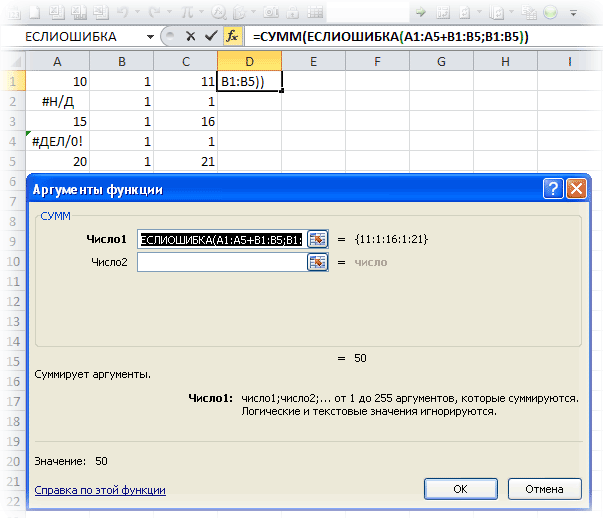This screenshot has width=603, height=518.
Task: Open the dropdown arrow next to Undo
Action: point(137,12)
